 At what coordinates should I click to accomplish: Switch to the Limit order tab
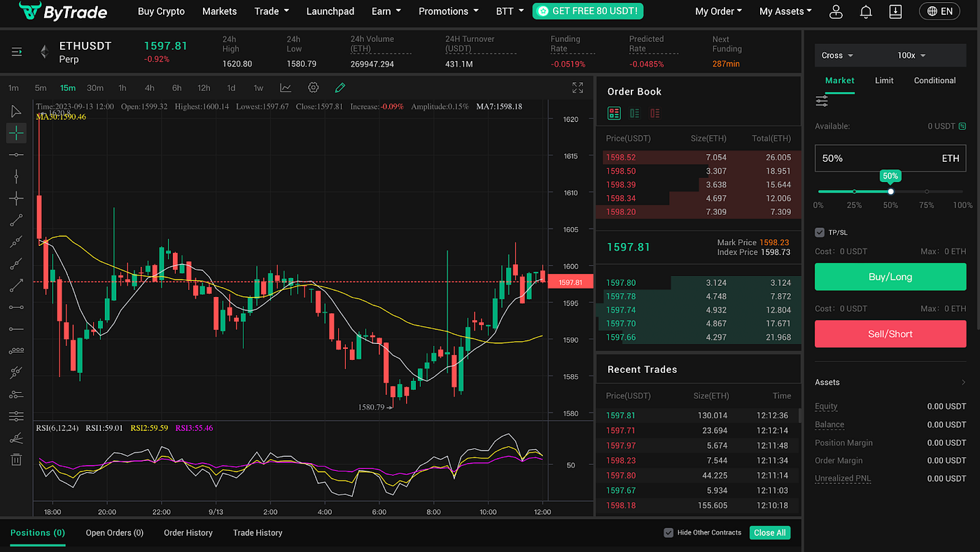click(883, 81)
